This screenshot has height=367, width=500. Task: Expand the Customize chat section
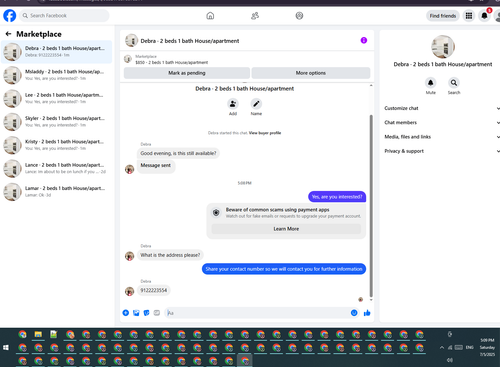(442, 108)
